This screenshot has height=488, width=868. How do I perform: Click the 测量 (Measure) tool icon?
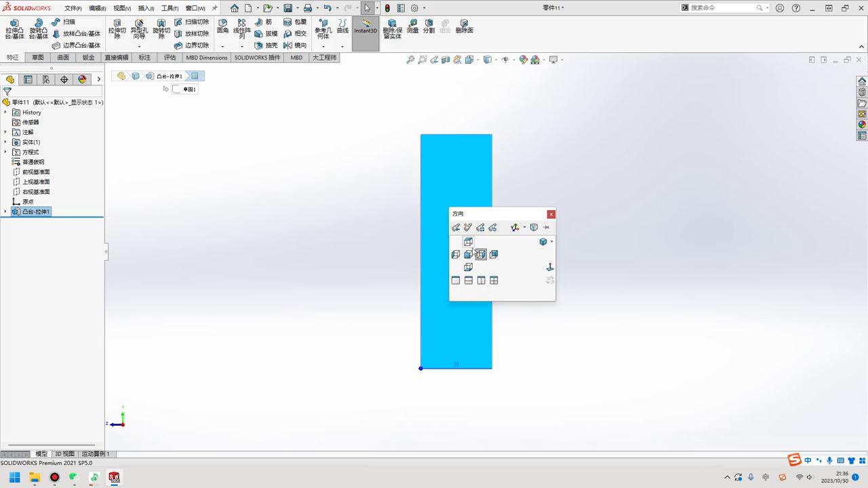click(413, 27)
